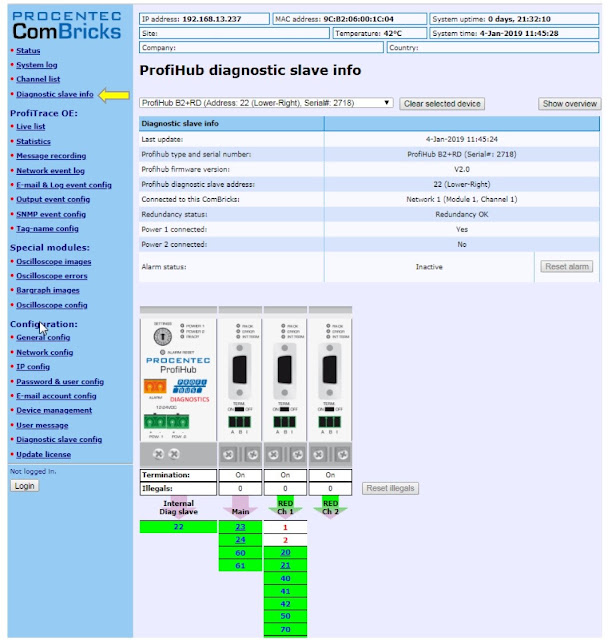The height and width of the screenshot is (640, 608).
Task: Open General config
Action: [x=43, y=338]
